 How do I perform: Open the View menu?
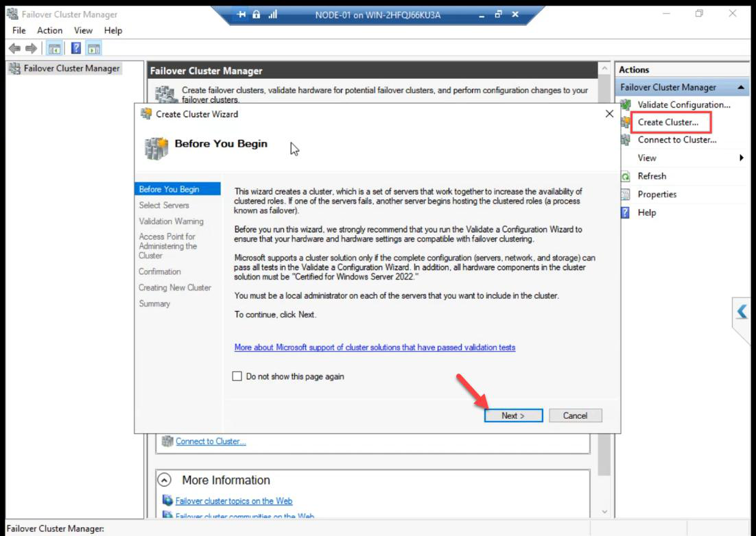coord(83,30)
